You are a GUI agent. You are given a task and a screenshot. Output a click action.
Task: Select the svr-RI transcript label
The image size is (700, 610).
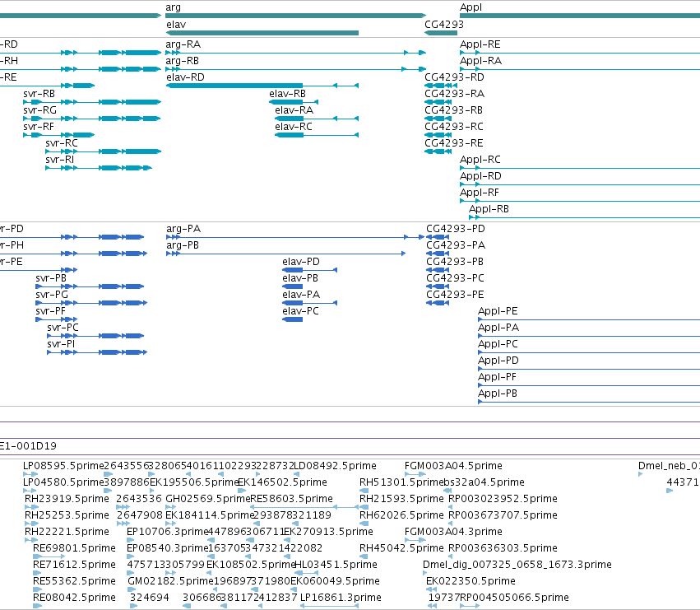click(60, 160)
